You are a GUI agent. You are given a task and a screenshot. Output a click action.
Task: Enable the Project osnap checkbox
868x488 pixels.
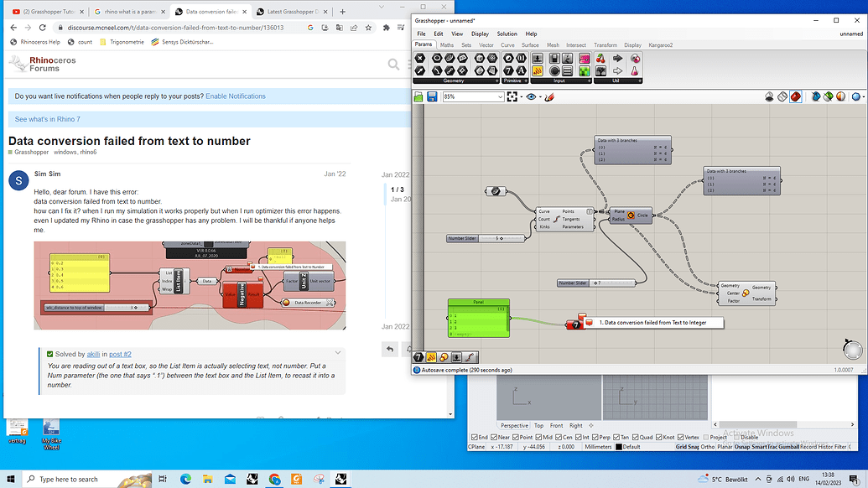pos(704,437)
